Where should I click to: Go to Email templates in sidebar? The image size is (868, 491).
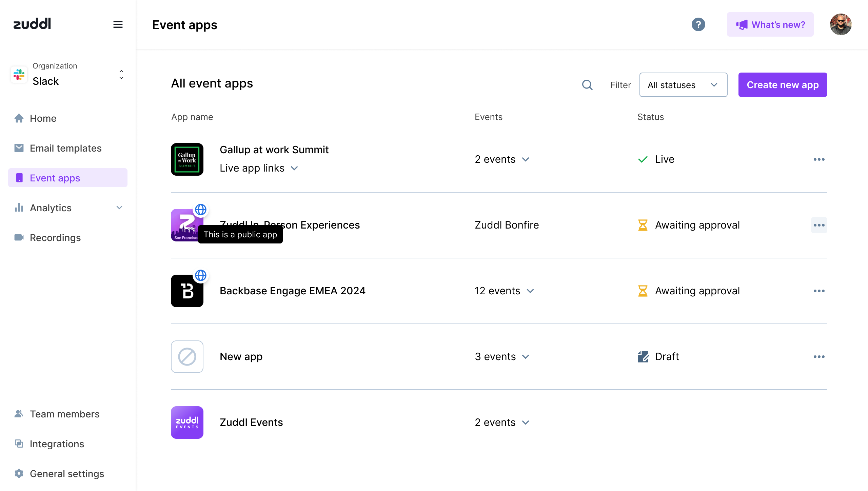(x=65, y=148)
